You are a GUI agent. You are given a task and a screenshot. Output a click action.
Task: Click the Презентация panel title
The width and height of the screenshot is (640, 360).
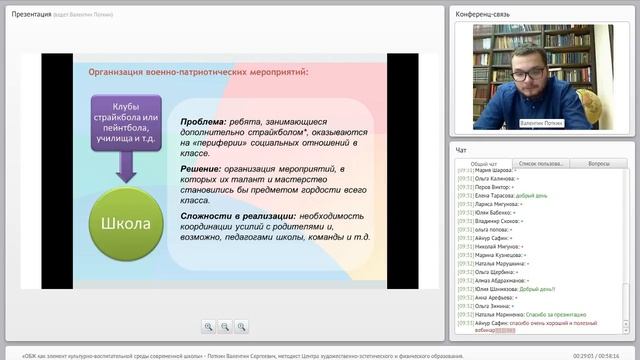point(31,14)
